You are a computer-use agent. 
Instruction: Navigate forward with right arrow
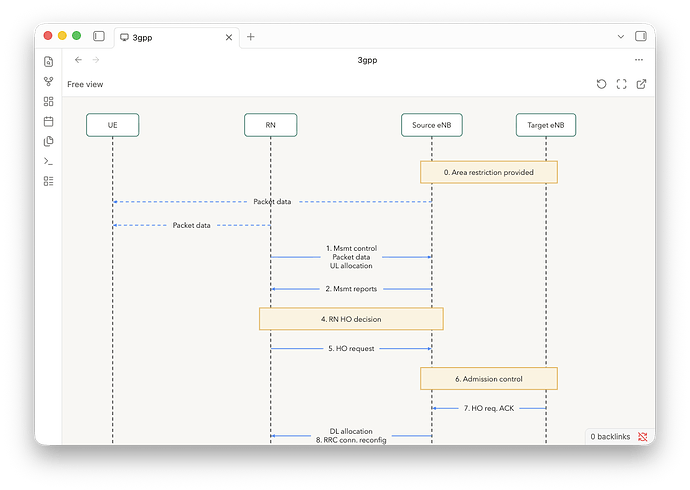click(x=96, y=60)
